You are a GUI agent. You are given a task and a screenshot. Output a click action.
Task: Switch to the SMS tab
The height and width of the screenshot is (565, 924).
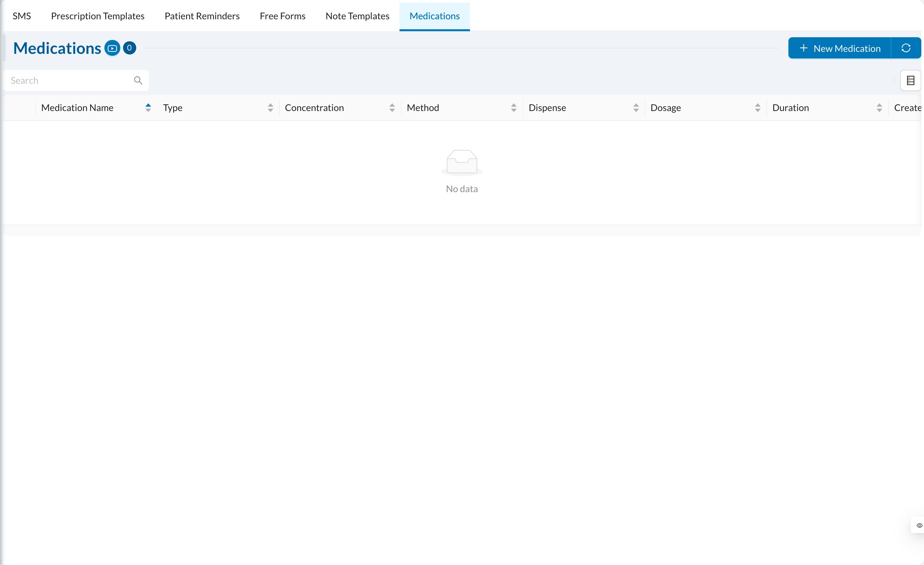(x=22, y=16)
